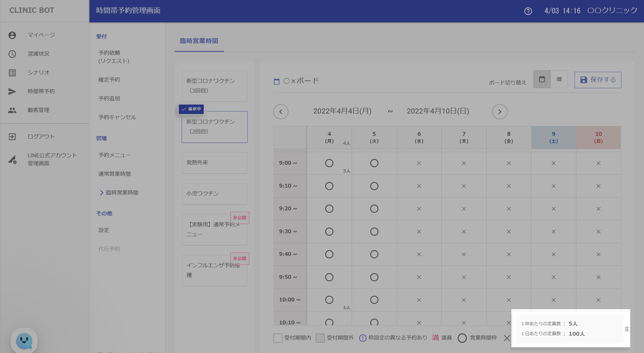Viewport: 644px width, 353px height.
Task: Switch to list board view
Action: pyautogui.click(x=559, y=79)
